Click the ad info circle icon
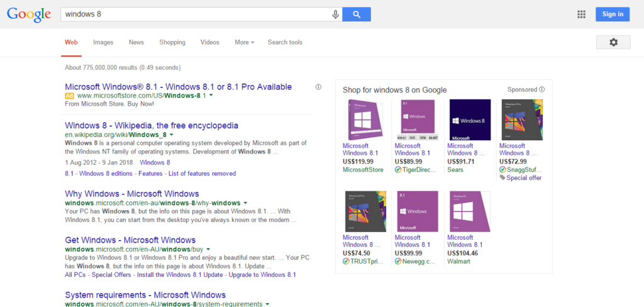This screenshot has height=307, width=644. tap(318, 87)
